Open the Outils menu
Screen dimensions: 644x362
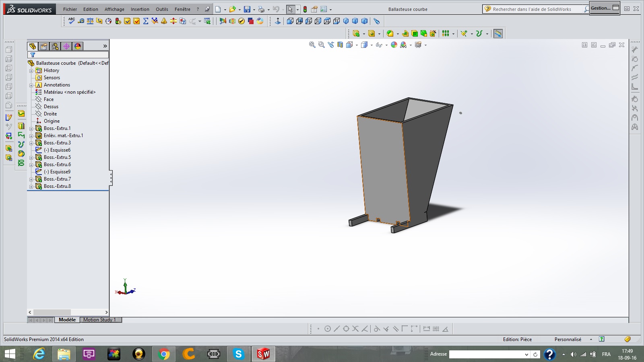[162, 9]
